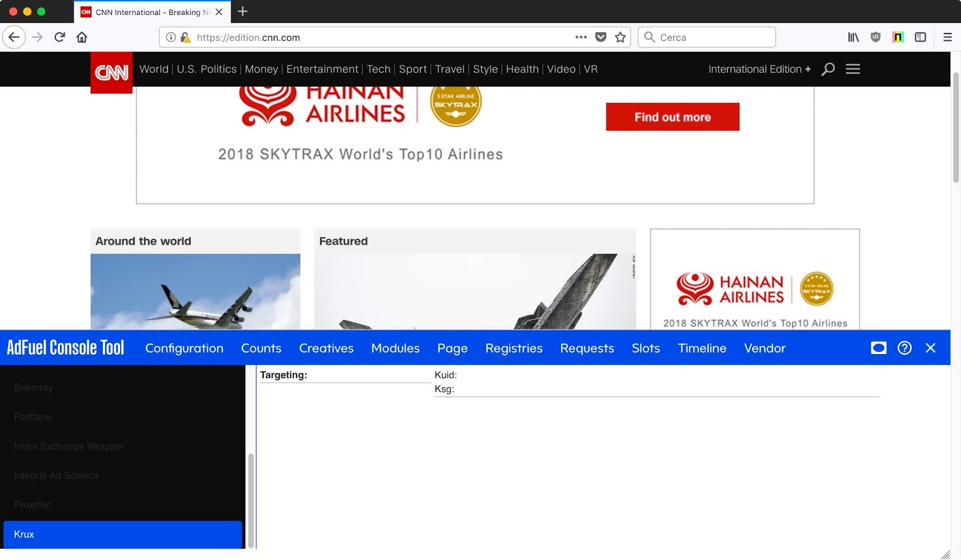Open page actions three-dot menu
The image size is (961, 560).
pos(581,37)
